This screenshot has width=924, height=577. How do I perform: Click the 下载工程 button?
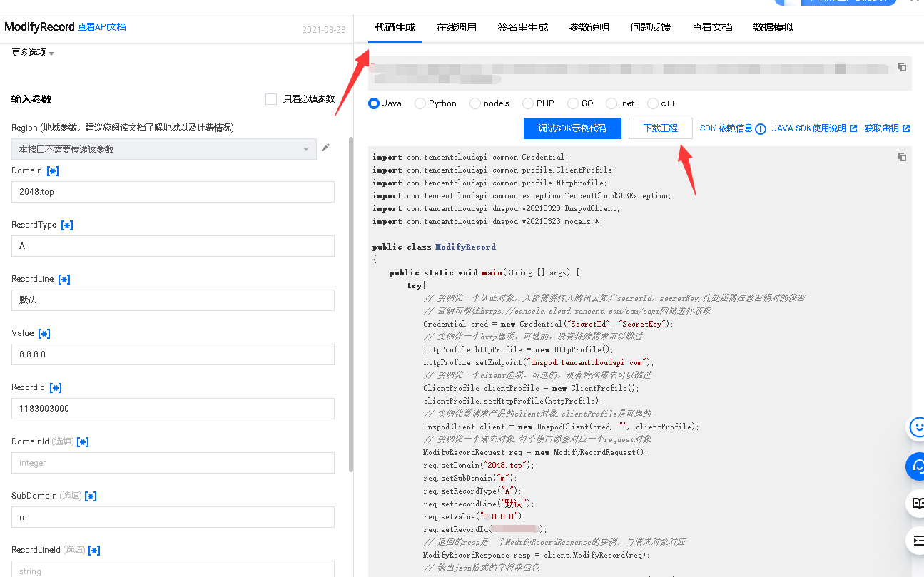pos(661,128)
